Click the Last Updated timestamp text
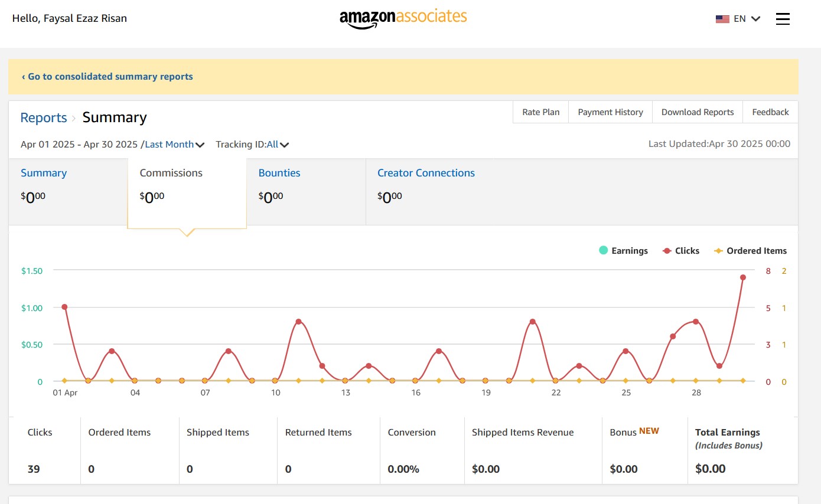The height and width of the screenshot is (504, 821). (719, 144)
